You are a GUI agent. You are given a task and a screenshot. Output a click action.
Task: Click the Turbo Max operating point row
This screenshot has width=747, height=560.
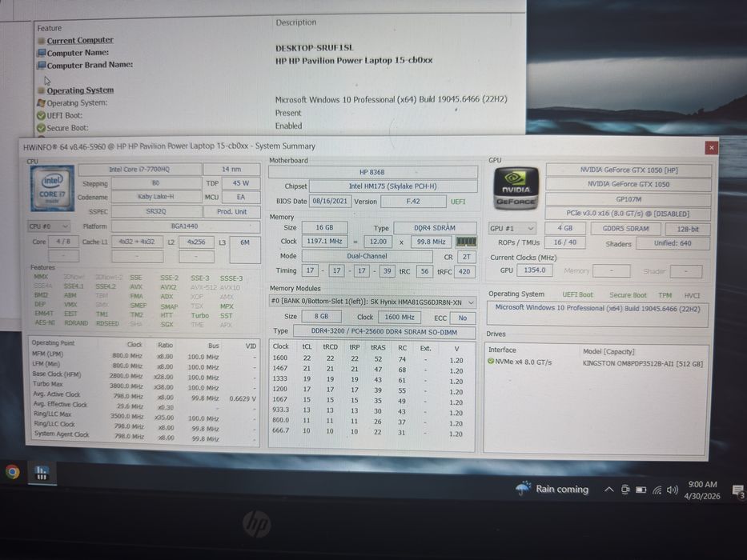[144, 386]
